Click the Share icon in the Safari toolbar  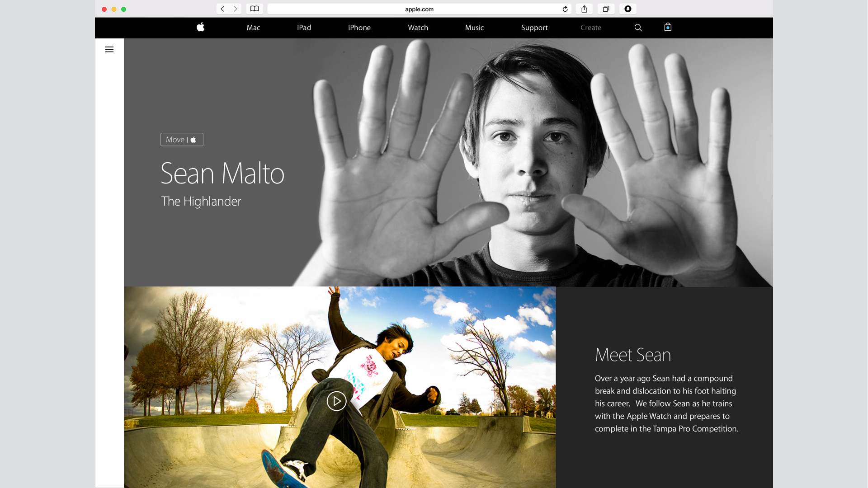tap(584, 9)
